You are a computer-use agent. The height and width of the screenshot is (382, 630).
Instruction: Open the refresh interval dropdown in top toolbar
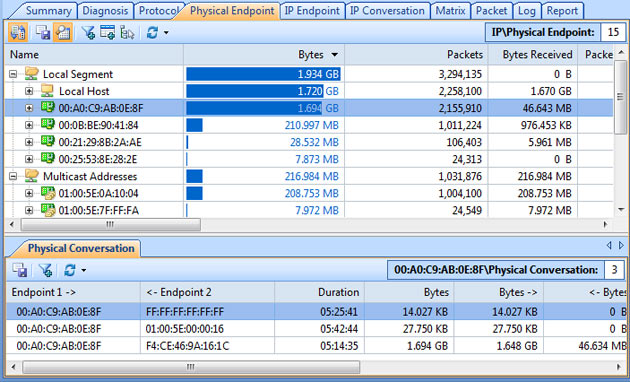[x=166, y=33]
